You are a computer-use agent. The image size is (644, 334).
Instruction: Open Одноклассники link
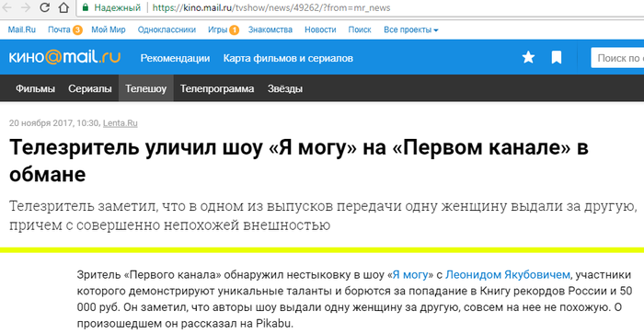167,29
